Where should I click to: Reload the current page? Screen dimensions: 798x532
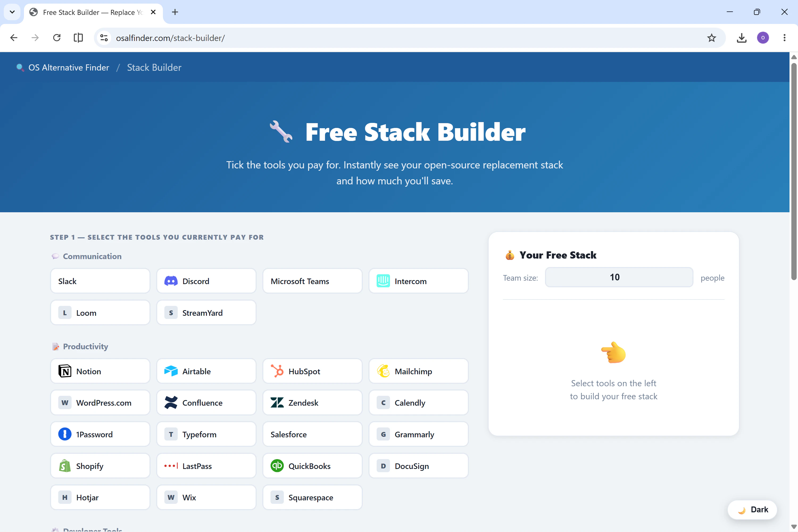[x=57, y=38]
